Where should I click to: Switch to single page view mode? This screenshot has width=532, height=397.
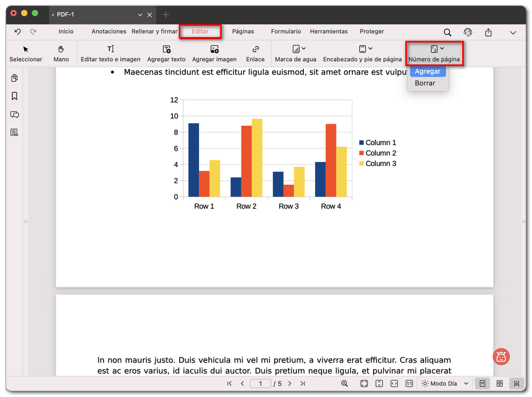483,384
